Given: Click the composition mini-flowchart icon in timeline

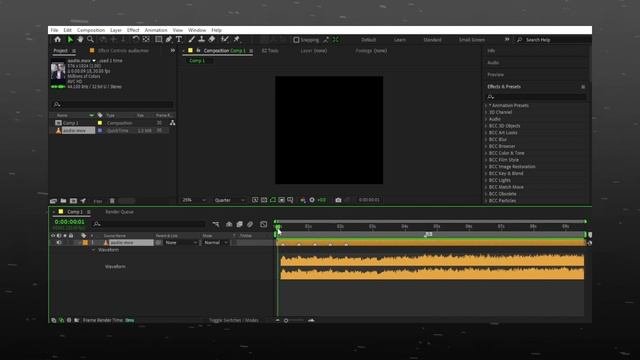Looking at the screenshot, I should point(216,224).
